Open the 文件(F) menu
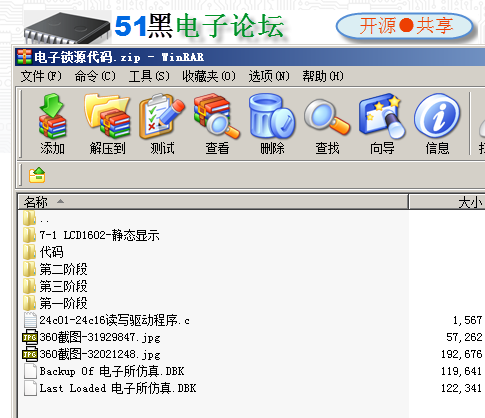 (41, 76)
